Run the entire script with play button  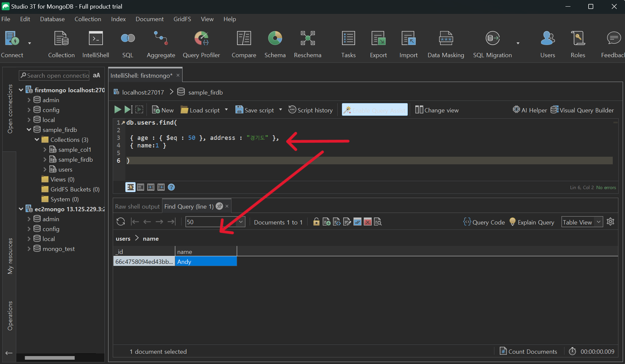pyautogui.click(x=117, y=110)
